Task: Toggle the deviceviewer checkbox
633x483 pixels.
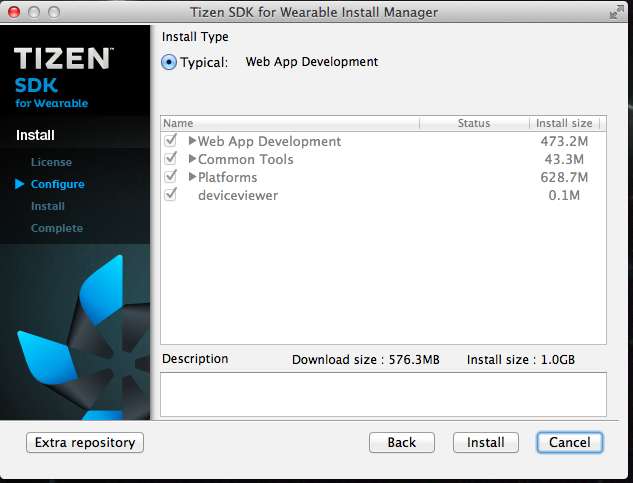Action: click(171, 195)
